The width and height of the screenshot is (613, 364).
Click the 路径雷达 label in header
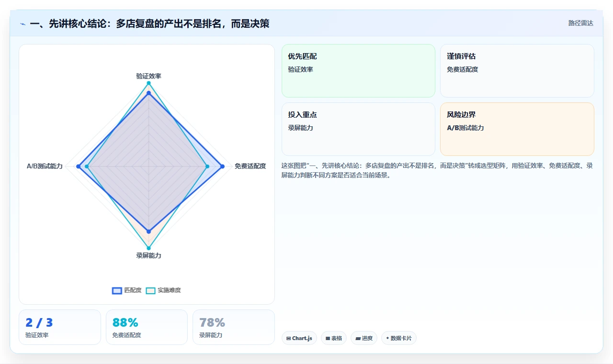click(580, 23)
